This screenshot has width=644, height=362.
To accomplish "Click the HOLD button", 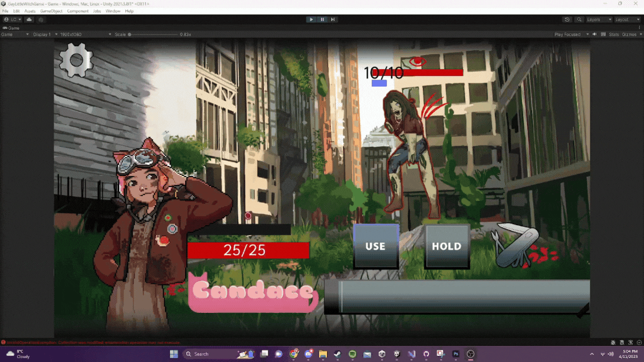I will click(x=447, y=246).
